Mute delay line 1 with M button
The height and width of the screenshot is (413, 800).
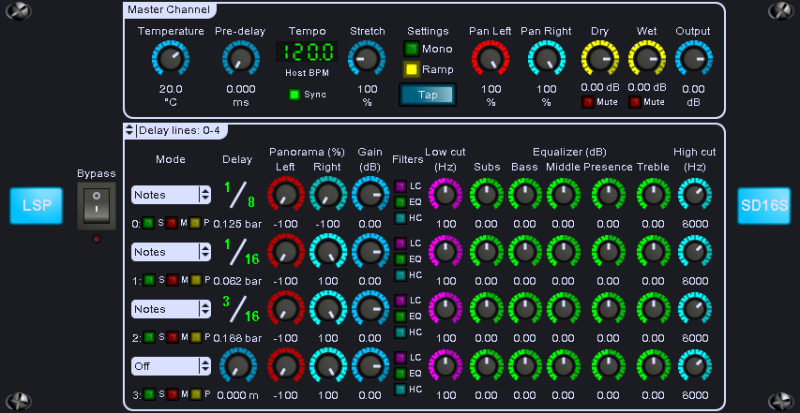(171, 280)
